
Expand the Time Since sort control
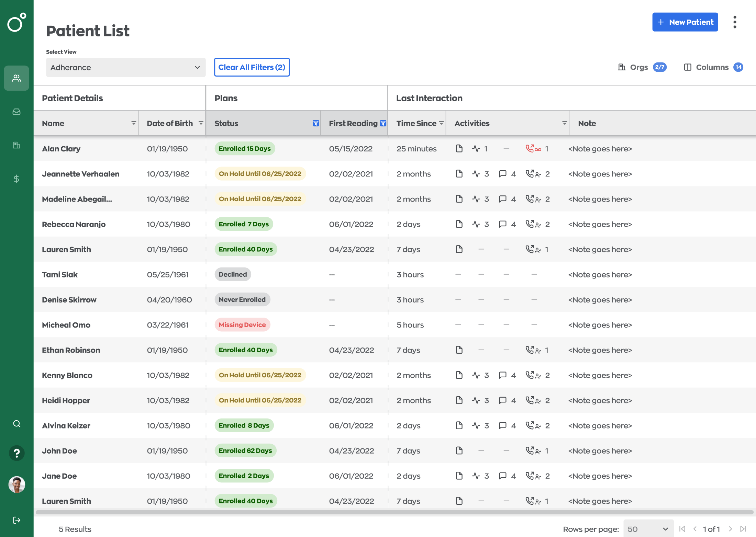coord(441,123)
